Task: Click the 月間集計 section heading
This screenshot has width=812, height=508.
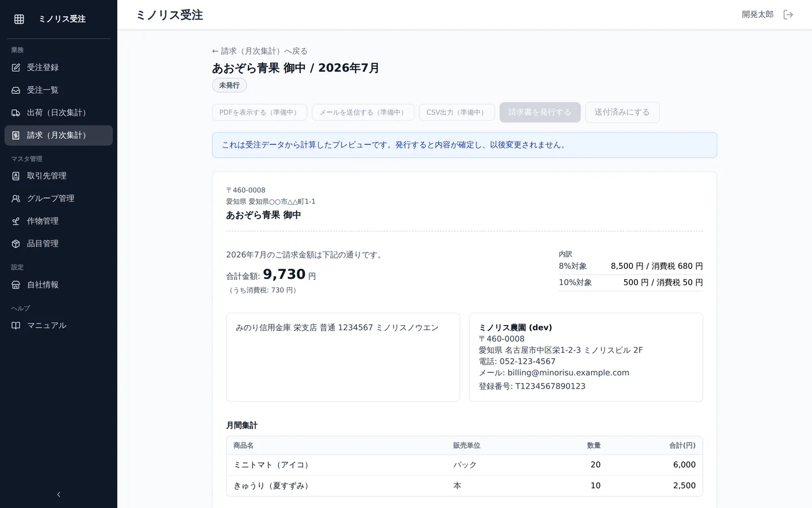Action: (242, 426)
